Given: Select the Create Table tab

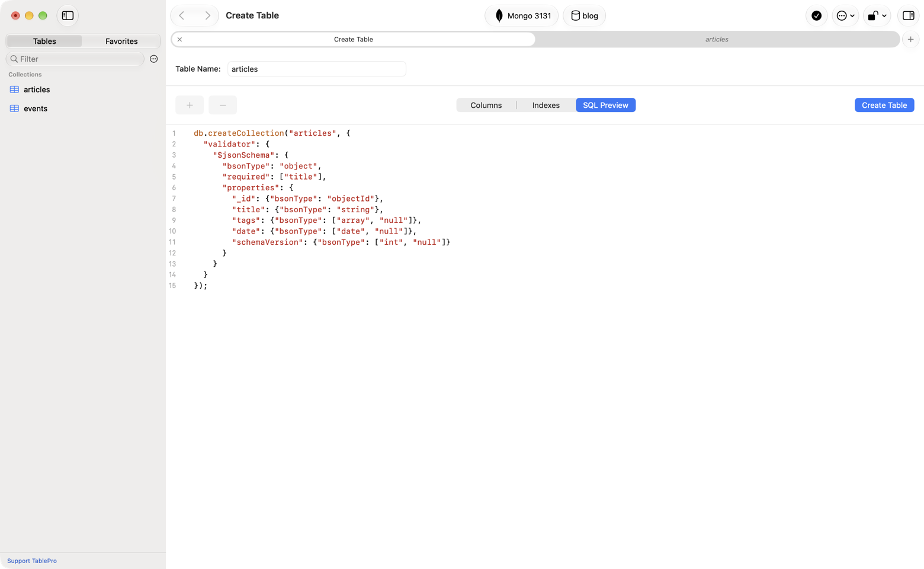Looking at the screenshot, I should click(x=354, y=39).
